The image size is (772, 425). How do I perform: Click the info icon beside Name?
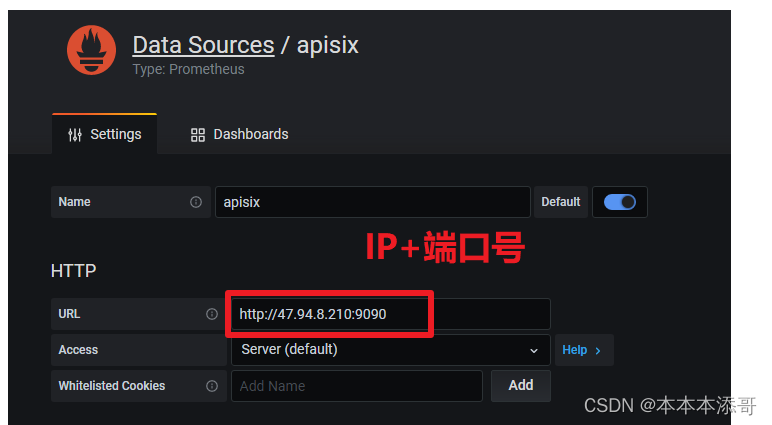point(196,202)
